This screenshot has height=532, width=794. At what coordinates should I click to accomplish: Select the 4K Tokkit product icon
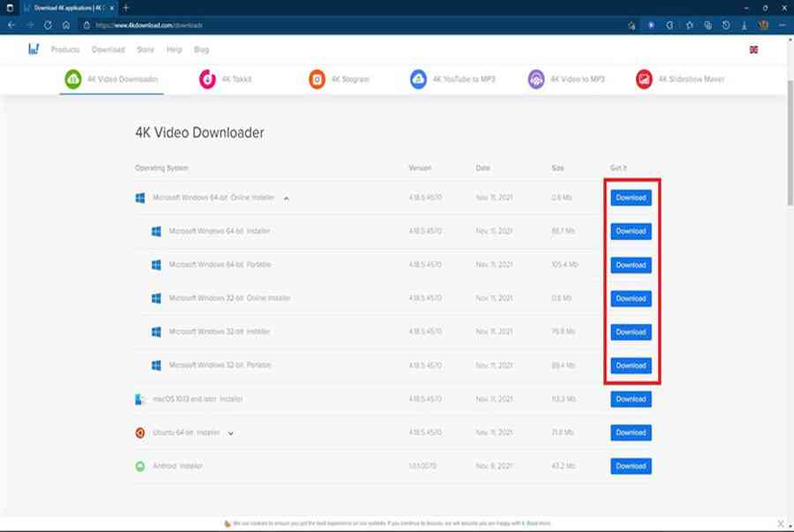208,79
